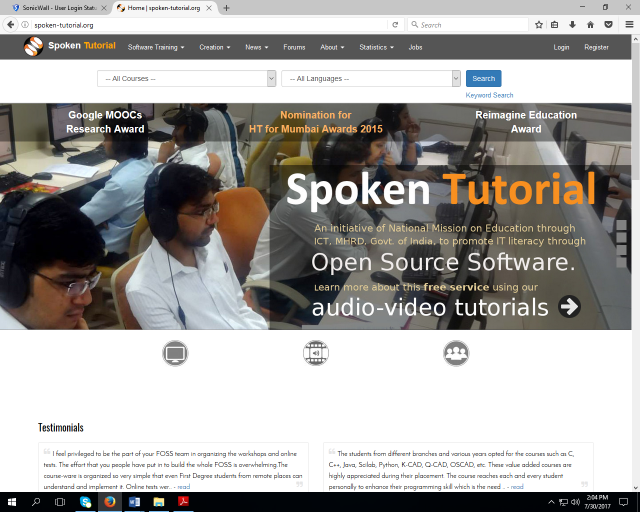Click the monitor icon below the banner
Image resolution: width=640 pixels, height=512 pixels.
coord(175,353)
